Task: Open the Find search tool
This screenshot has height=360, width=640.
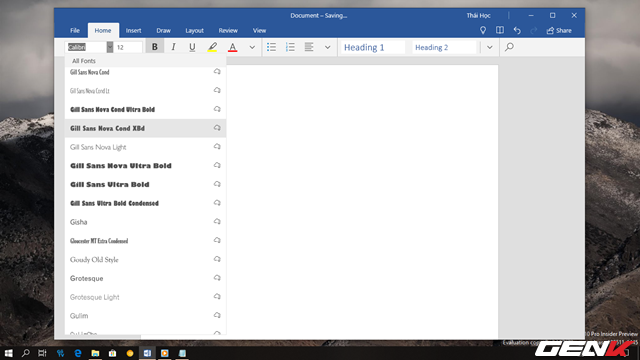Action: coord(509,47)
